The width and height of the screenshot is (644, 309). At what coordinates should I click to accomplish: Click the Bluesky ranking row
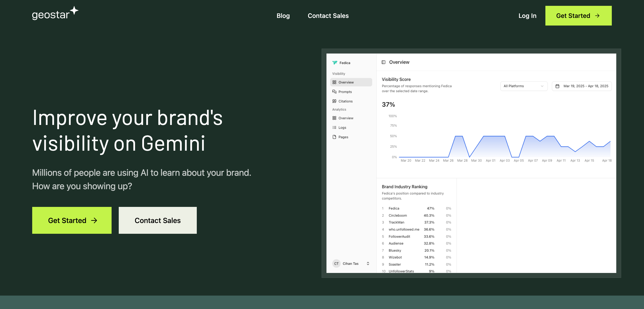pyautogui.click(x=416, y=250)
